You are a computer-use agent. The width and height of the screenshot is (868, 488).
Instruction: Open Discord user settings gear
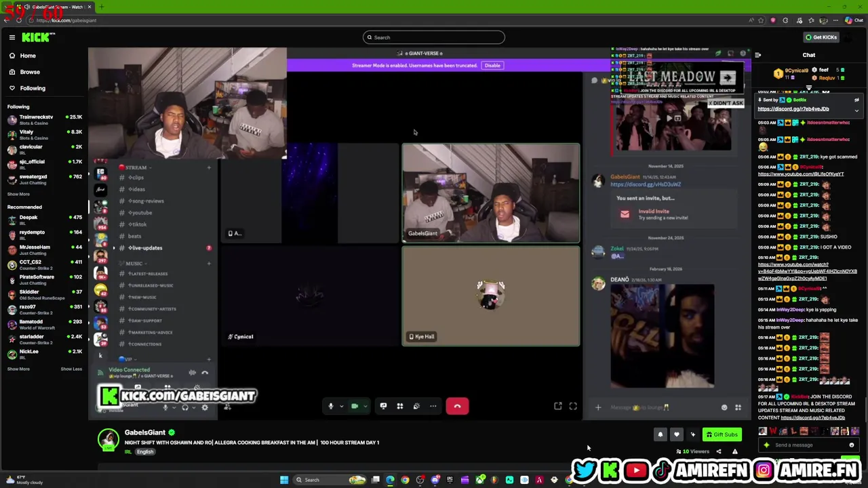[205, 407]
